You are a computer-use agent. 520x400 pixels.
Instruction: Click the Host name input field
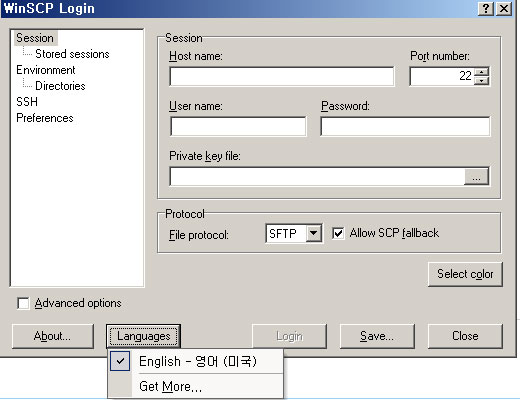(x=282, y=77)
